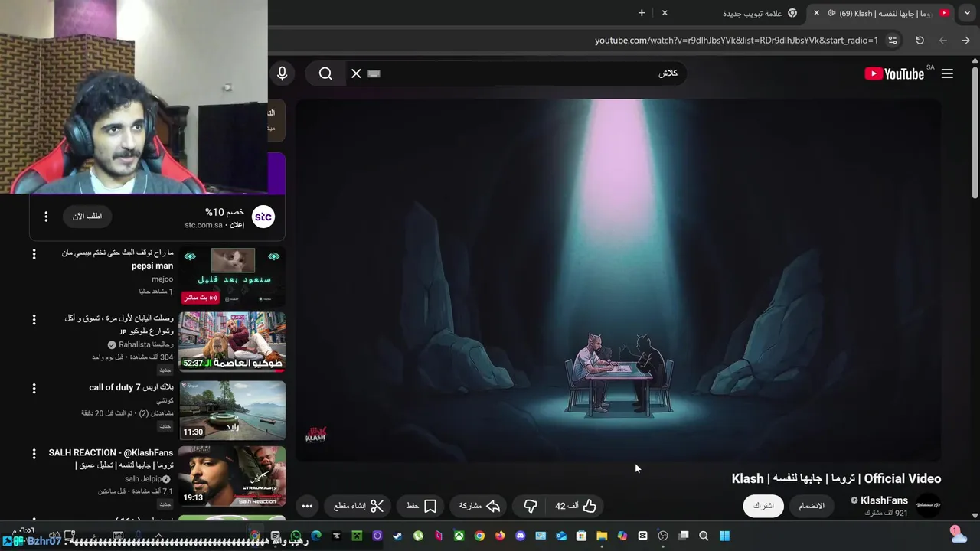Open Microsoft Edge from taskbar
This screenshot has width=980, height=551.
[315, 536]
